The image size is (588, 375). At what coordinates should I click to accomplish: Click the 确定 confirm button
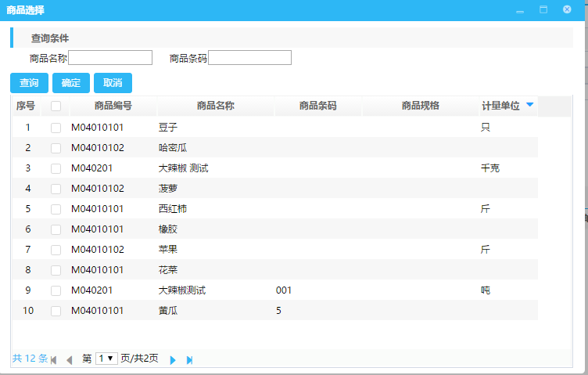click(71, 82)
